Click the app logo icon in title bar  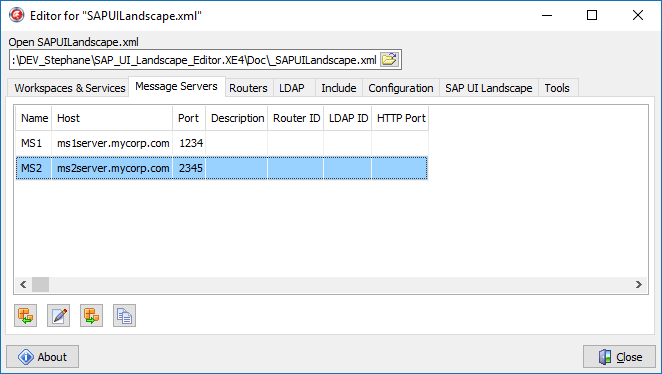click(x=16, y=15)
